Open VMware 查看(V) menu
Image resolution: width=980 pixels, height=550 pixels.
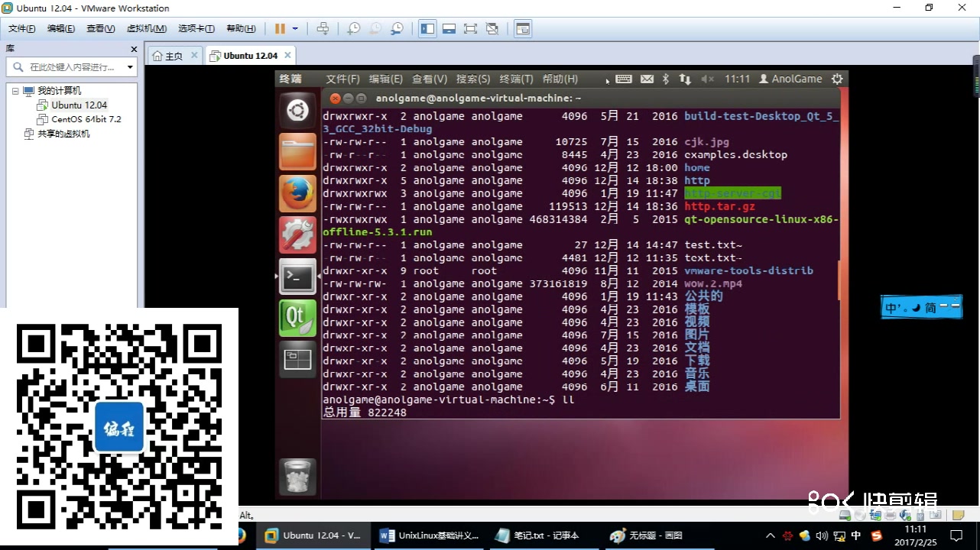click(x=100, y=28)
